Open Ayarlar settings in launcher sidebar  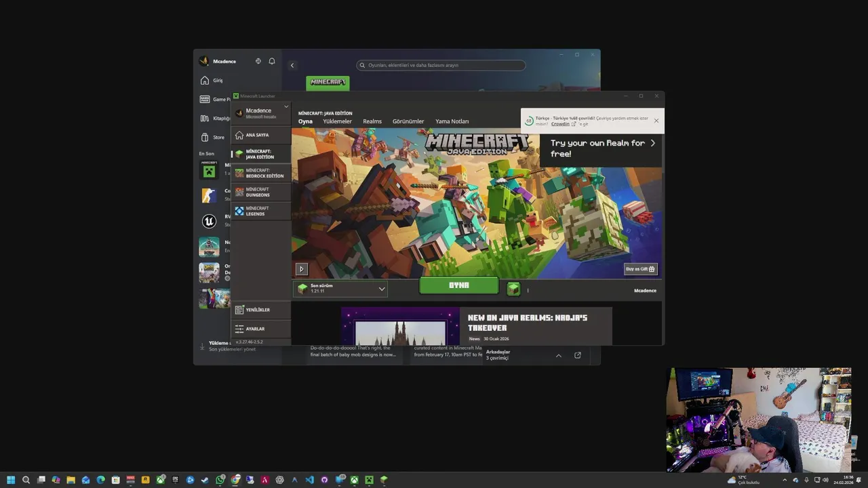(261, 329)
